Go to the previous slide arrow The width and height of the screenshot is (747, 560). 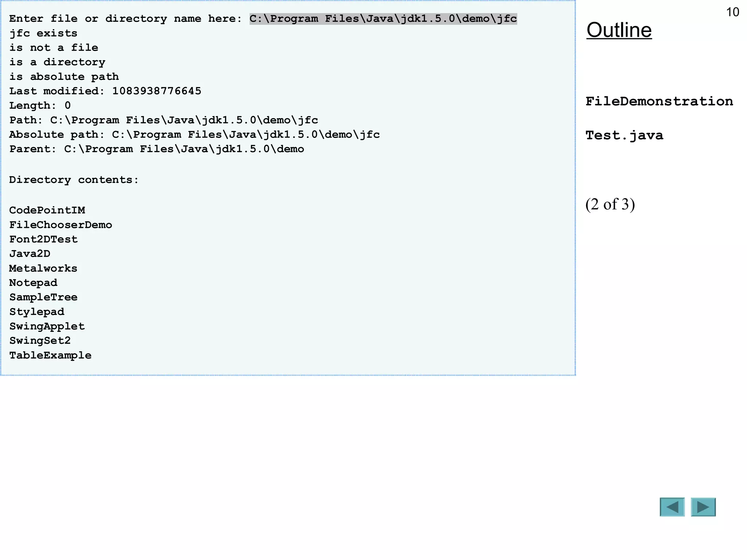click(x=672, y=507)
